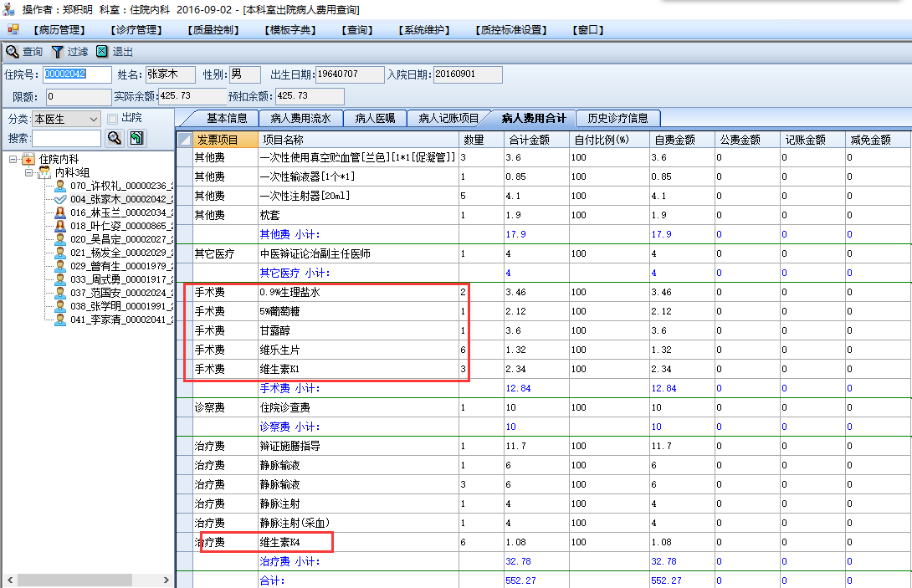
Task: Select patient icon for 037_范国安
Action: (x=60, y=293)
